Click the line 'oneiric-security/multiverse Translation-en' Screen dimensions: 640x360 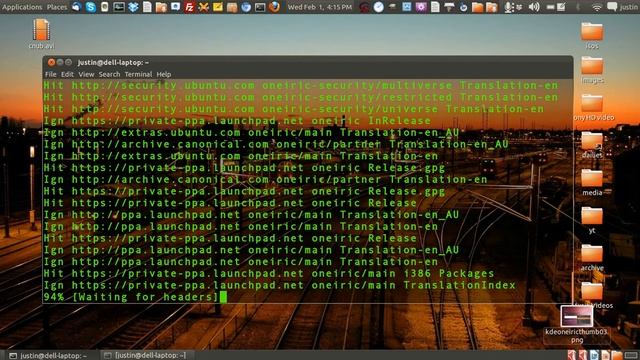coord(301,85)
